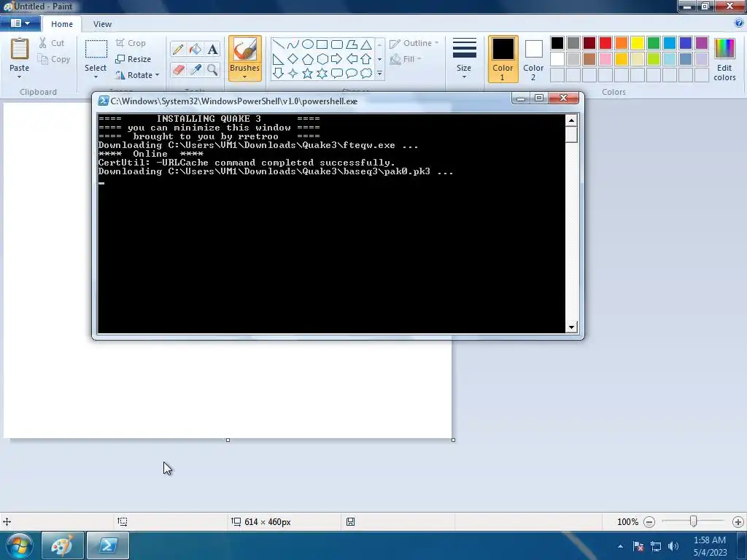Open the Windows Start menu
This screenshot has height=560, width=747.
pyautogui.click(x=20, y=545)
